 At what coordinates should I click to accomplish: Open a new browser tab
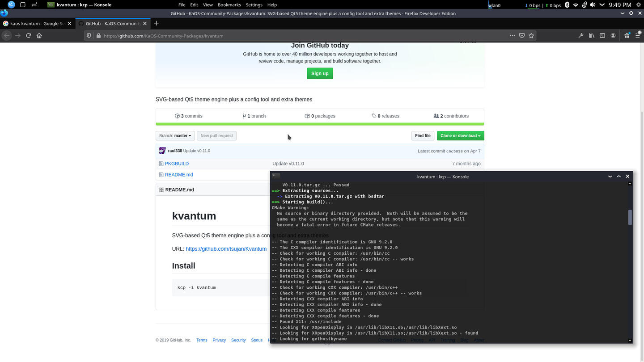(x=156, y=23)
